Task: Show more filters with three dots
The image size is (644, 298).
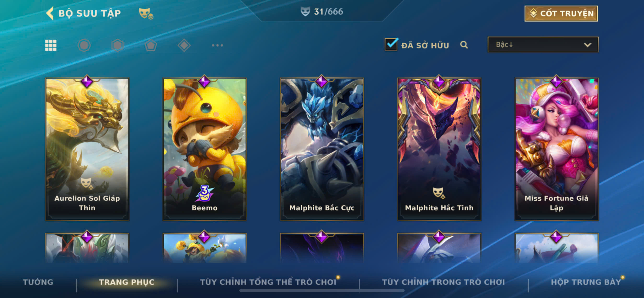Action: pyautogui.click(x=217, y=45)
